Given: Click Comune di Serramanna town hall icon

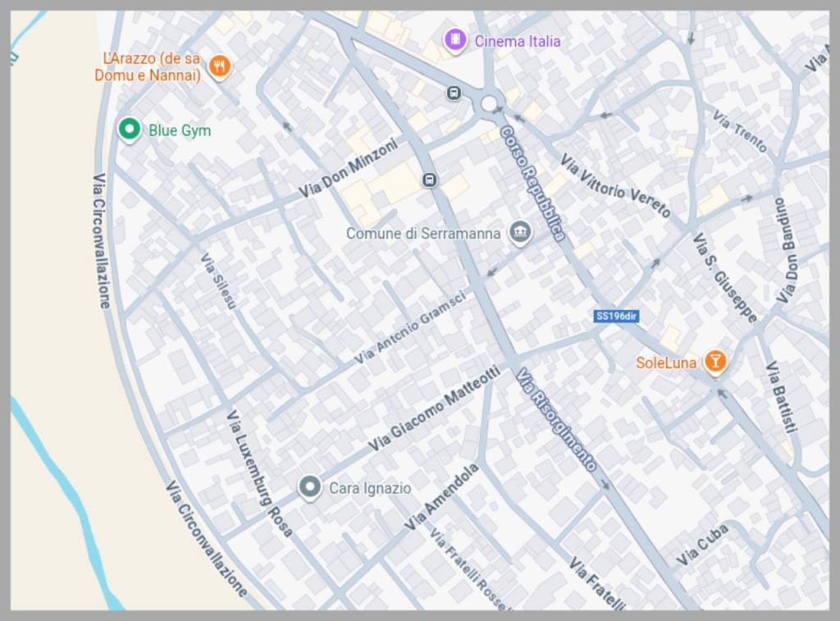Looking at the screenshot, I should [x=519, y=233].
